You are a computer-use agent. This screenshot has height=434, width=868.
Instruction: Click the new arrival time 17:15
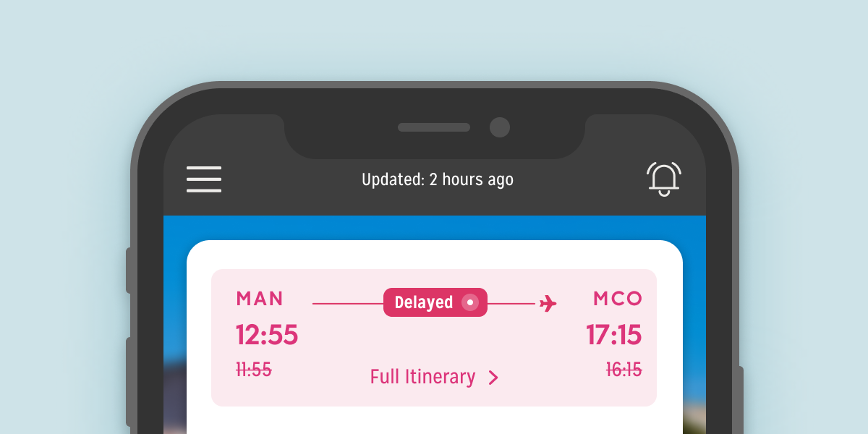coord(613,336)
